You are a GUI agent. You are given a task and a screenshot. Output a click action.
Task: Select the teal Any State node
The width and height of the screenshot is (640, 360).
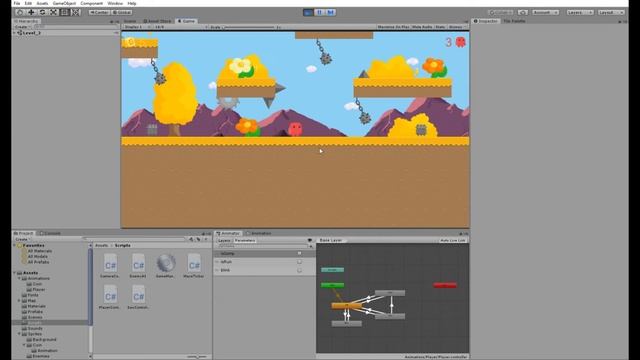(332, 270)
